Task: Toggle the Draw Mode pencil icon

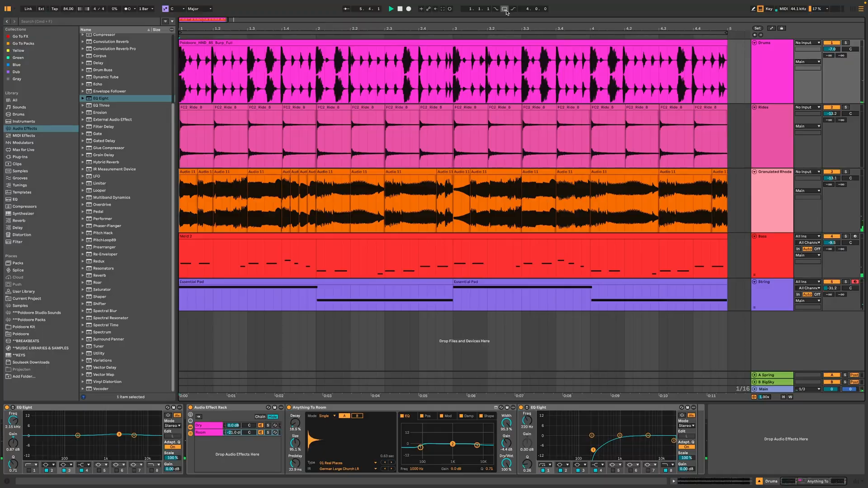Action: click(753, 9)
